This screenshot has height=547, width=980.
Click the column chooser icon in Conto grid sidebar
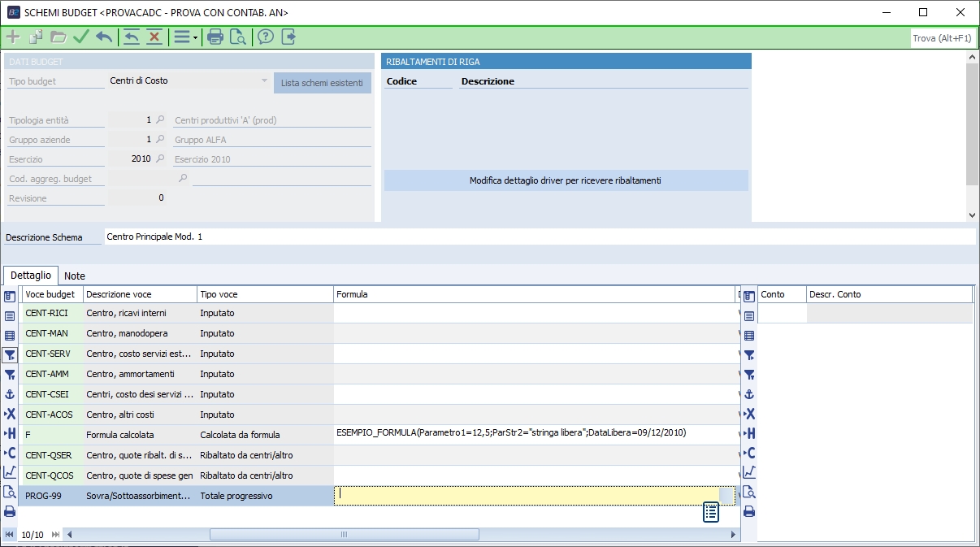749,297
